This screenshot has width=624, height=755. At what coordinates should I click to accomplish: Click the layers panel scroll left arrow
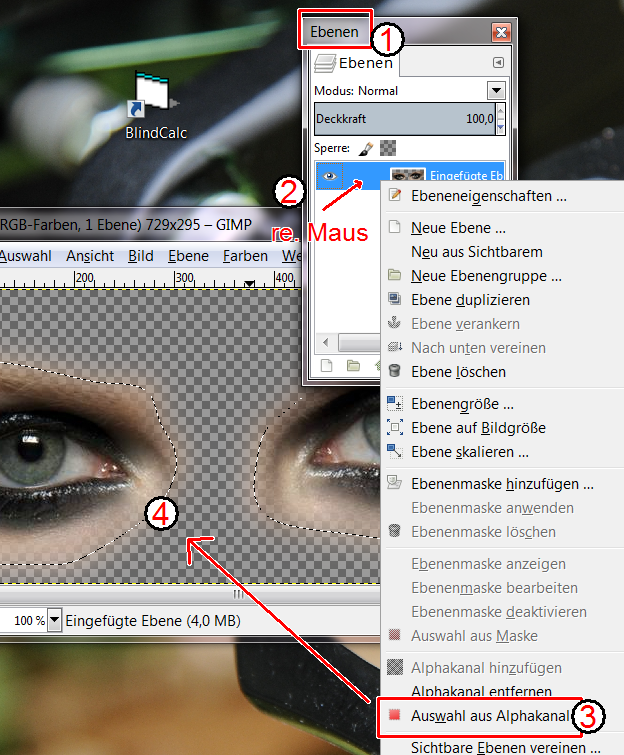tap(326, 343)
